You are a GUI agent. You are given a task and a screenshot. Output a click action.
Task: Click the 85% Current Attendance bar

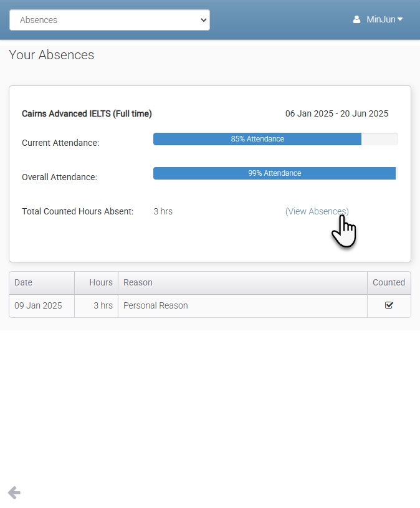(257, 139)
